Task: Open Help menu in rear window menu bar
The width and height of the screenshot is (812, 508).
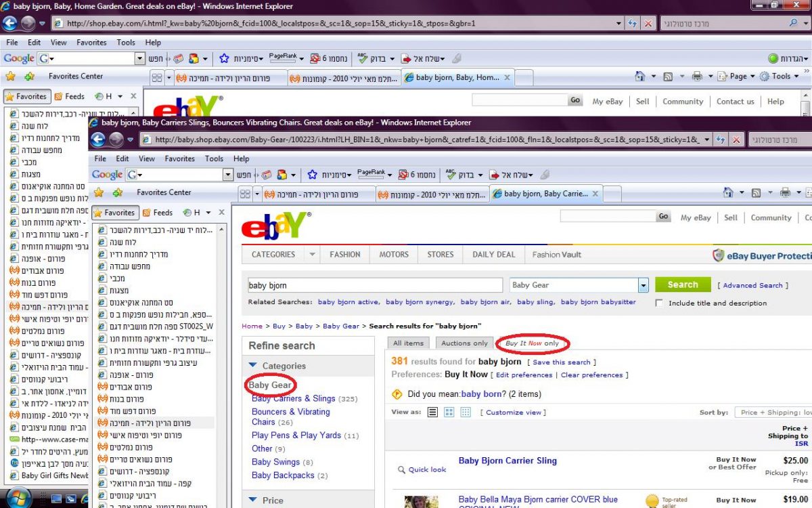Action: click(154, 42)
